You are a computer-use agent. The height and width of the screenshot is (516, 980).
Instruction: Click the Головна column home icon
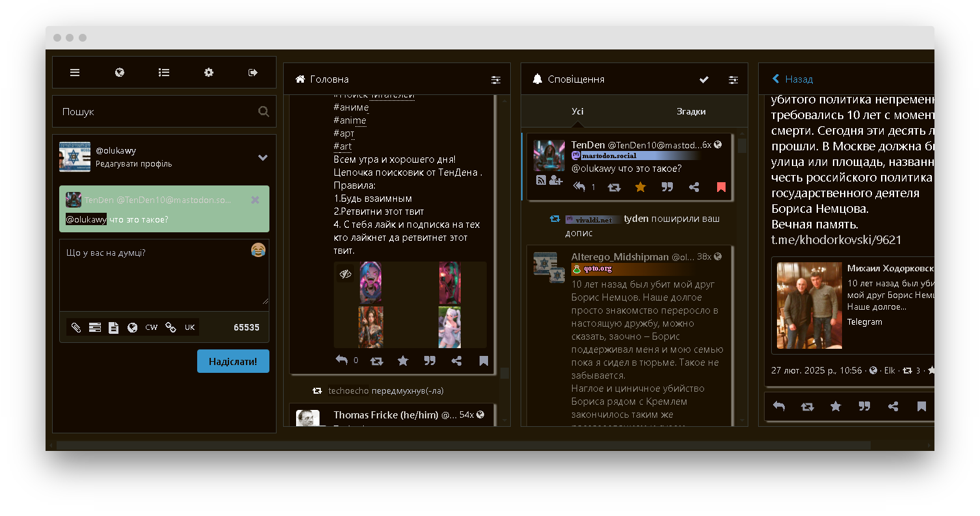[300, 79]
